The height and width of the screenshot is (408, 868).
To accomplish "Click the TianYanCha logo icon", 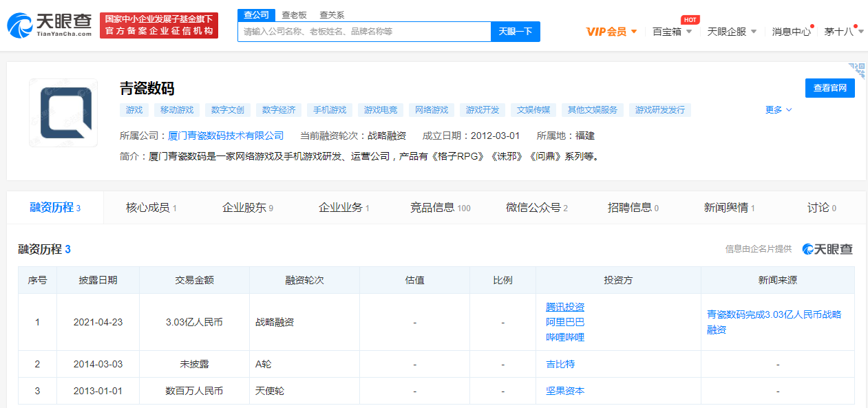I will coord(19,25).
